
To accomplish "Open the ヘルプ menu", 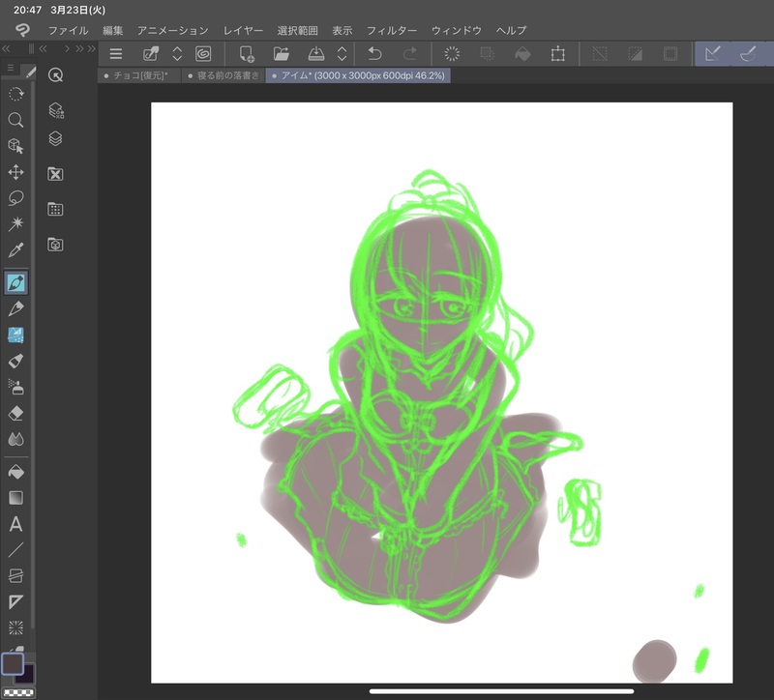I will click(511, 31).
